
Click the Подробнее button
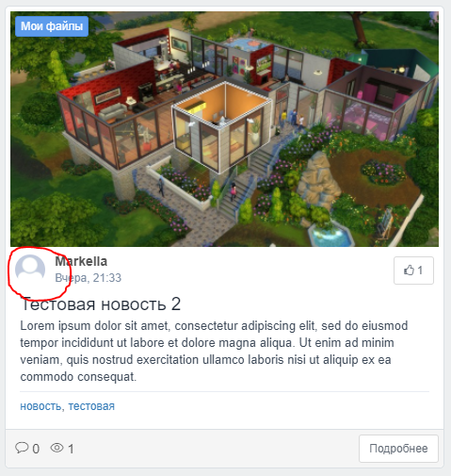[x=398, y=449]
